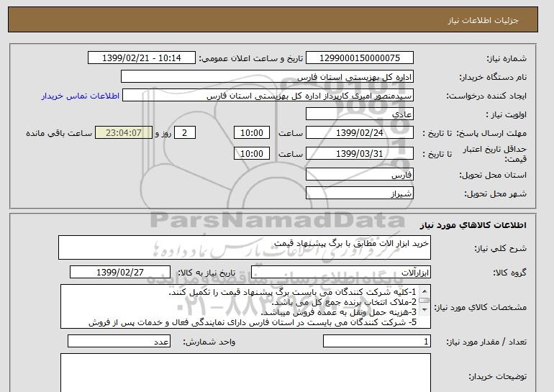Click the quantity field showing 1
This screenshot has height=392, width=554.
pos(377,342)
